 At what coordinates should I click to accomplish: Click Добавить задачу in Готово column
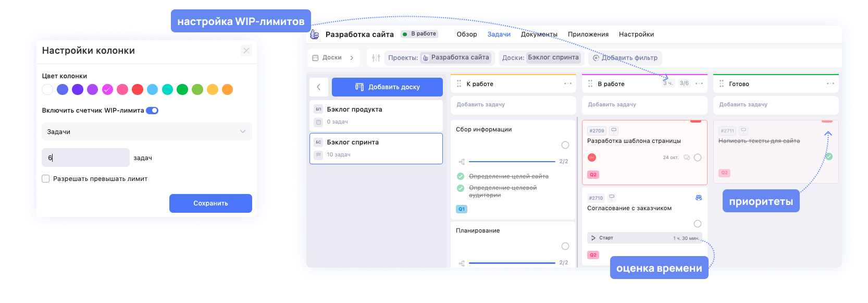[x=776, y=105]
